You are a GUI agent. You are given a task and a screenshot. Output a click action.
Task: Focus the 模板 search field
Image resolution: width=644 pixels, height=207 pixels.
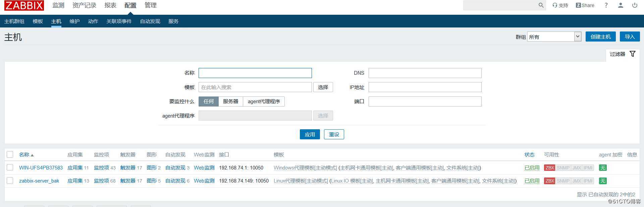tap(255, 87)
